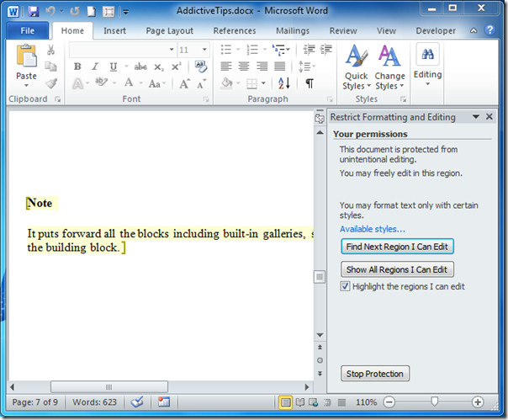Open the Available styles link
508x420 pixels.
coord(373,229)
